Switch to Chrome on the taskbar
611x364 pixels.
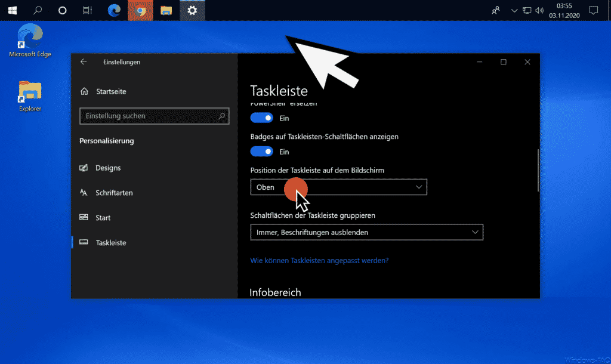[x=140, y=11]
